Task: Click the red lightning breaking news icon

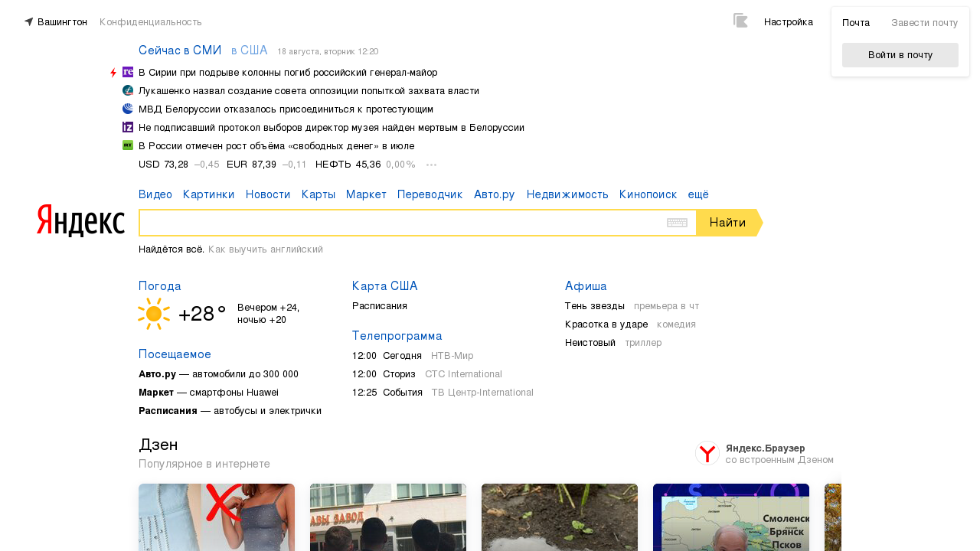Action: click(x=113, y=73)
